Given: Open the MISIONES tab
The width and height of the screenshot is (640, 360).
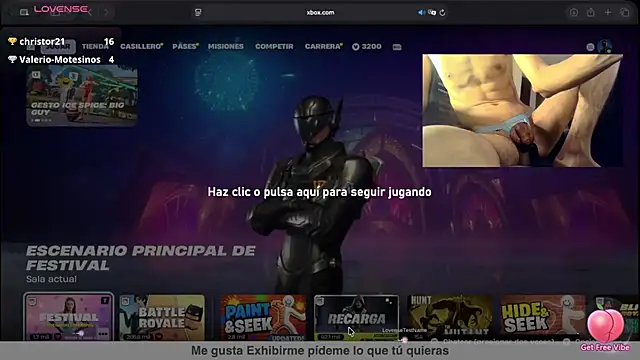Looking at the screenshot, I should click(226, 47).
